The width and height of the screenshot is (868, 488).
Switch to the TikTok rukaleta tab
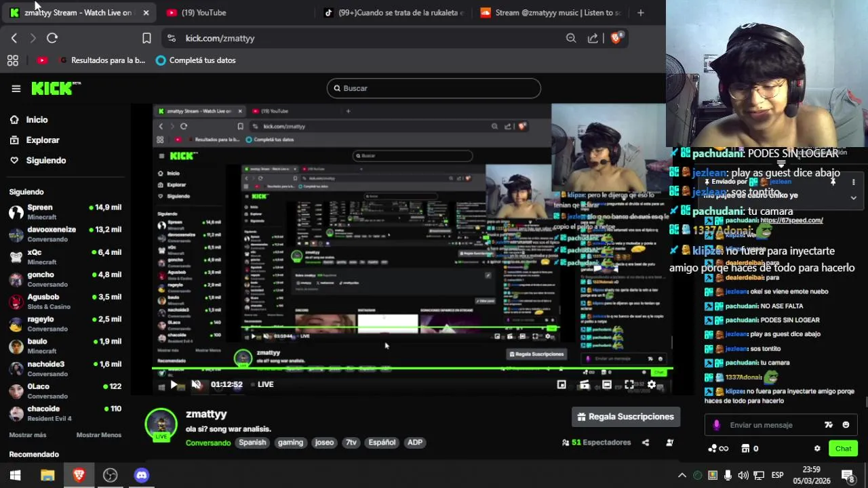click(x=393, y=12)
